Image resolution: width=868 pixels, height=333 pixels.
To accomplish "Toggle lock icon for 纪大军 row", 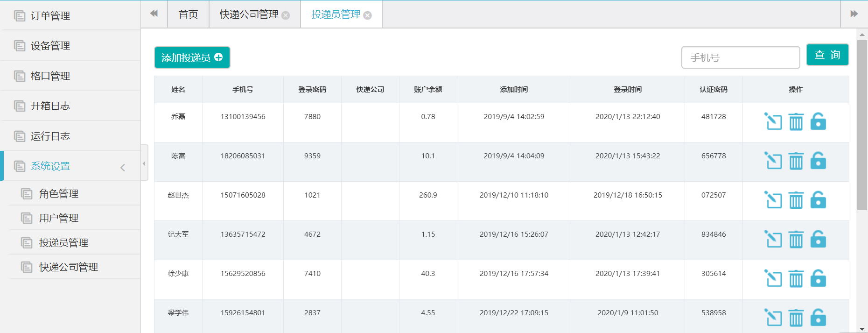I will [818, 239].
